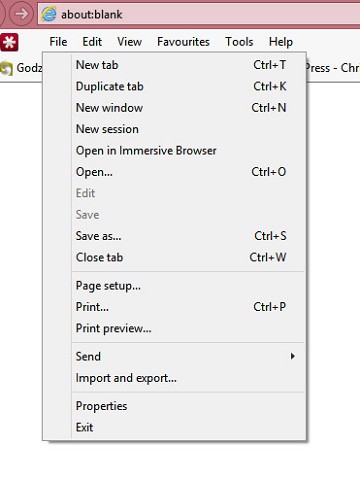Screen dimensions: 360x480
Task: Open the Help menu
Action: pos(281,42)
